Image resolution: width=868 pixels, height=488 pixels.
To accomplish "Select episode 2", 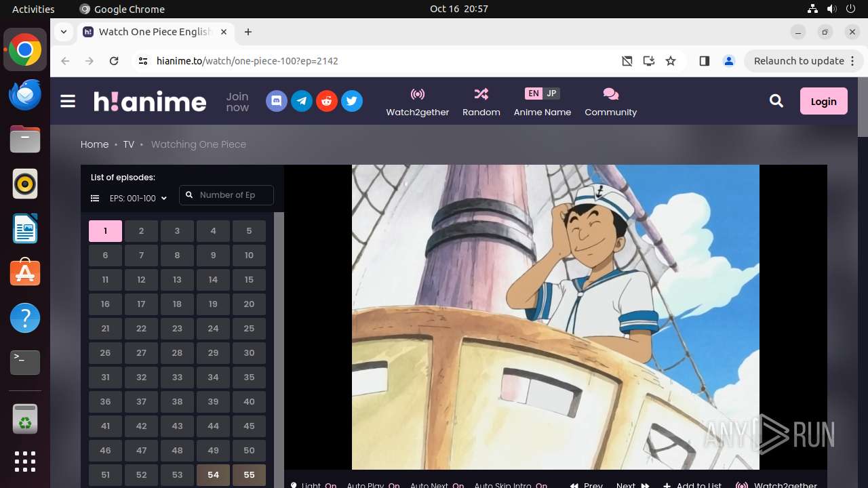I will [141, 231].
